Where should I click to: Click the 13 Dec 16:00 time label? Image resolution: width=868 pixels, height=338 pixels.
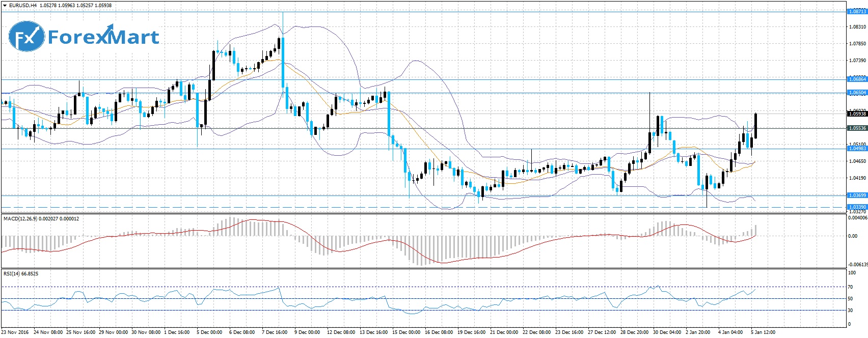pos(374,332)
